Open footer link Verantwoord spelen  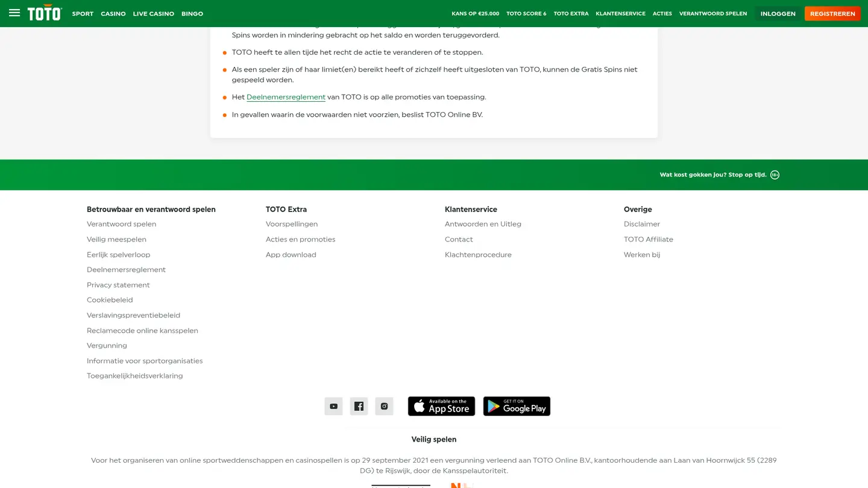tap(121, 224)
